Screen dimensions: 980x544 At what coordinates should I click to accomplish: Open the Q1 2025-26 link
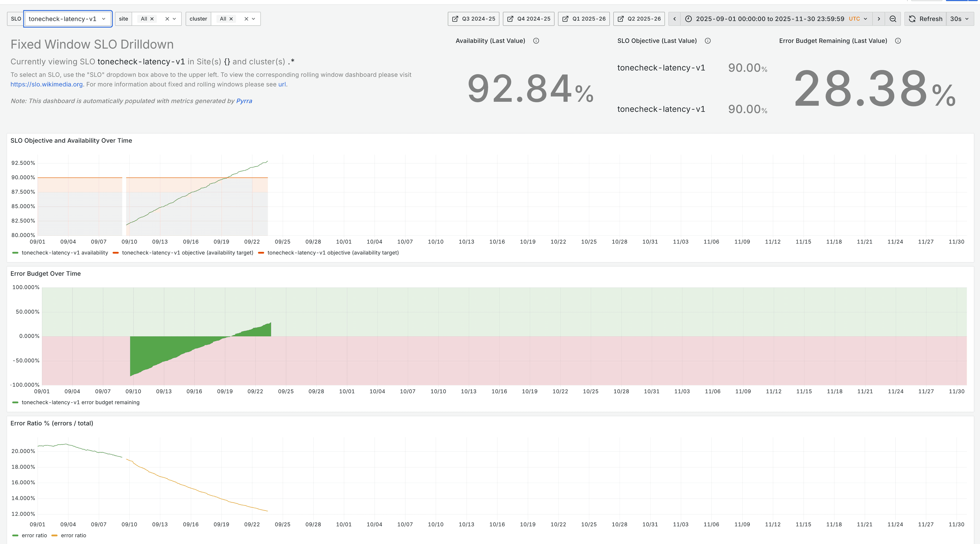click(584, 19)
